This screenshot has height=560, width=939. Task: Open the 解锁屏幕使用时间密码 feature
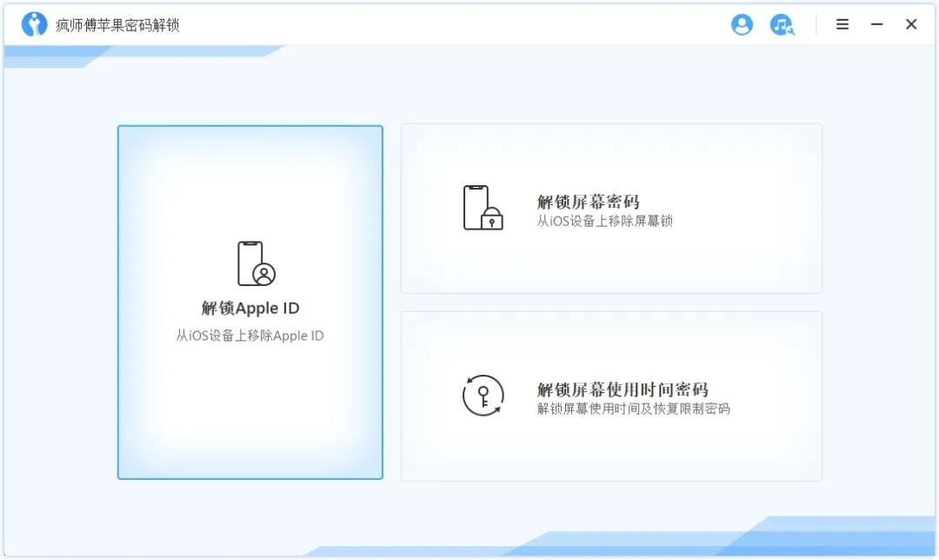pyautogui.click(x=610, y=394)
